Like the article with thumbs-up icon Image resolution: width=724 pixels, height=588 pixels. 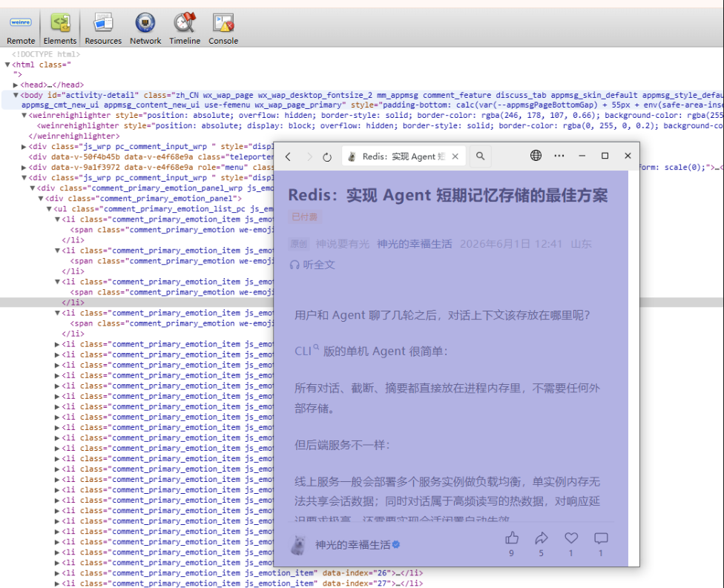tap(512, 538)
